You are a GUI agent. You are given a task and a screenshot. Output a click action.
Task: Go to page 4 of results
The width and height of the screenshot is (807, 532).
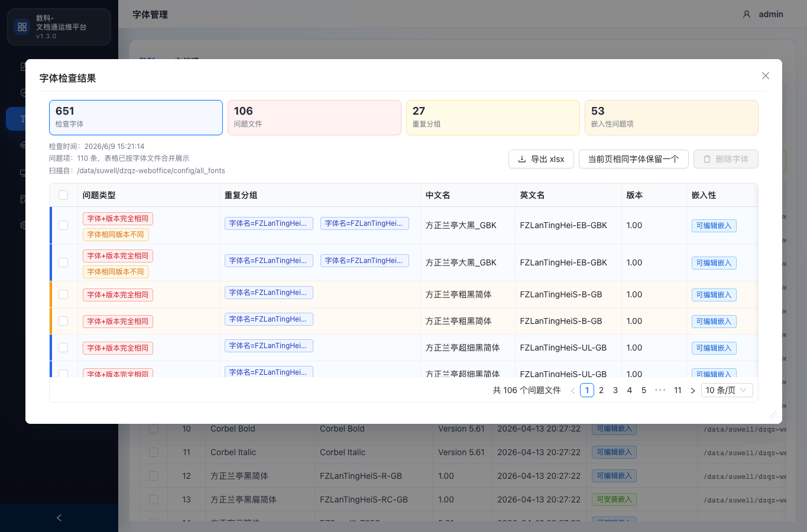pos(630,390)
